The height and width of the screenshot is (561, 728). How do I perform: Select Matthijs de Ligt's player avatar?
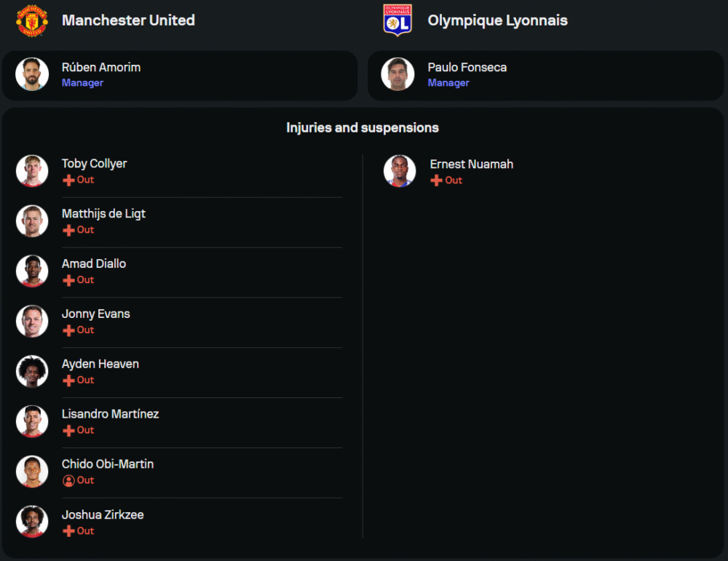click(x=32, y=220)
